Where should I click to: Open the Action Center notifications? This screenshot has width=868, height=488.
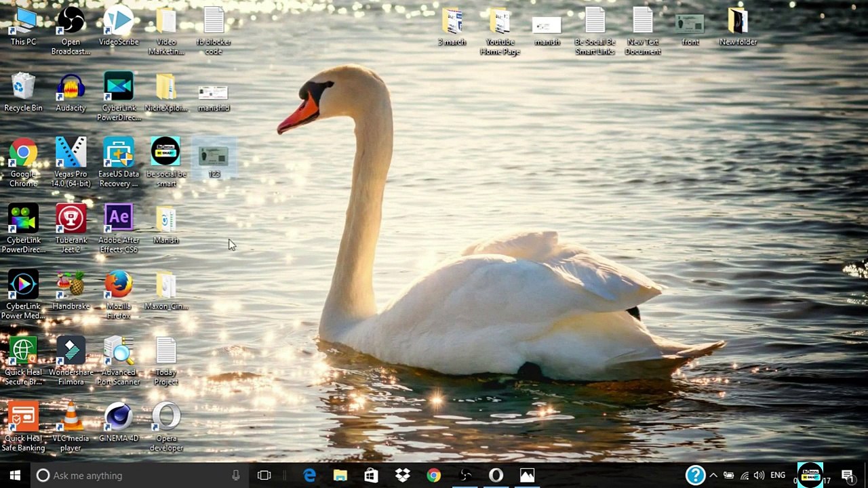847,475
